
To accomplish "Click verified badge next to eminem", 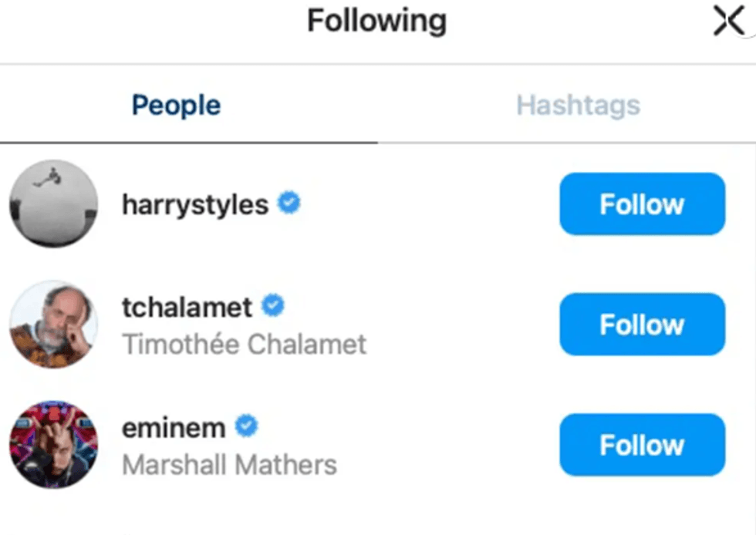I will click(246, 426).
